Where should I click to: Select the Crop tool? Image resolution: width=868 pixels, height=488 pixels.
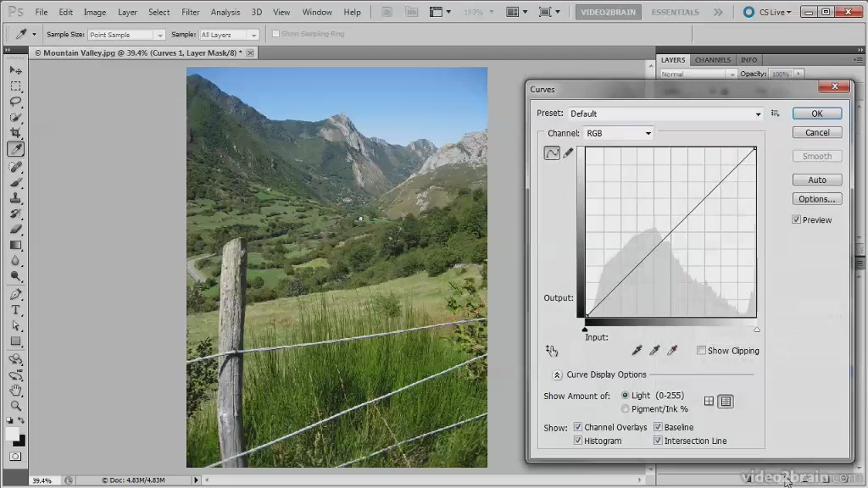(15, 133)
